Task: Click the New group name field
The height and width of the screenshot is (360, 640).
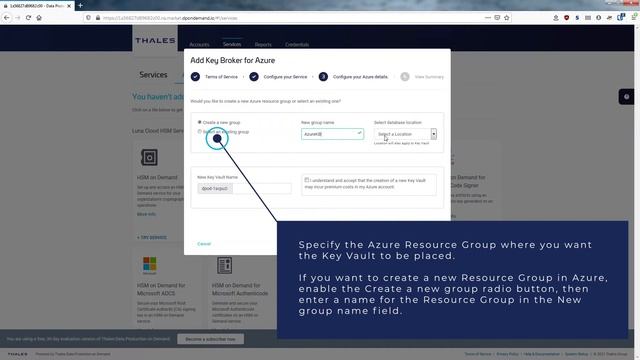Action: [332, 134]
